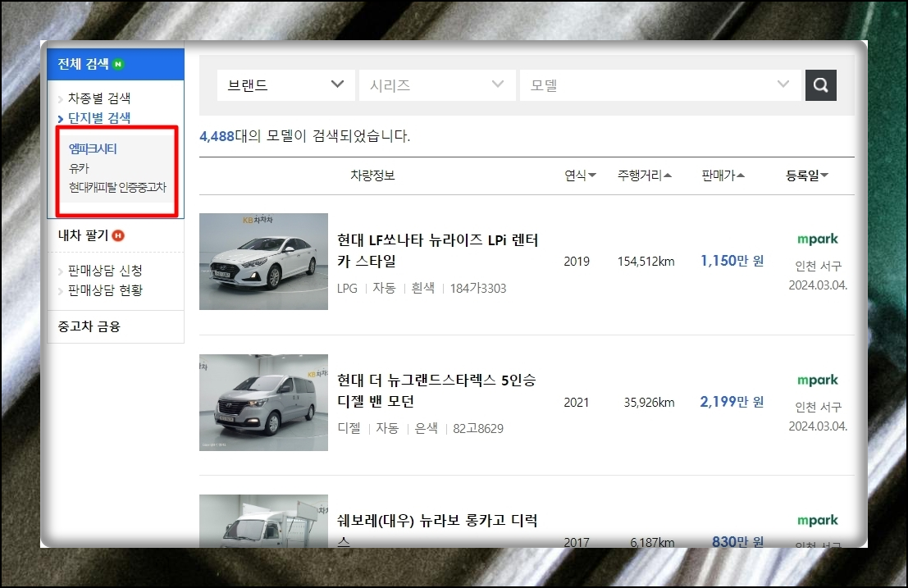Open 차종별 검색 in the sidebar
This screenshot has height=588, width=908.
pos(99,98)
